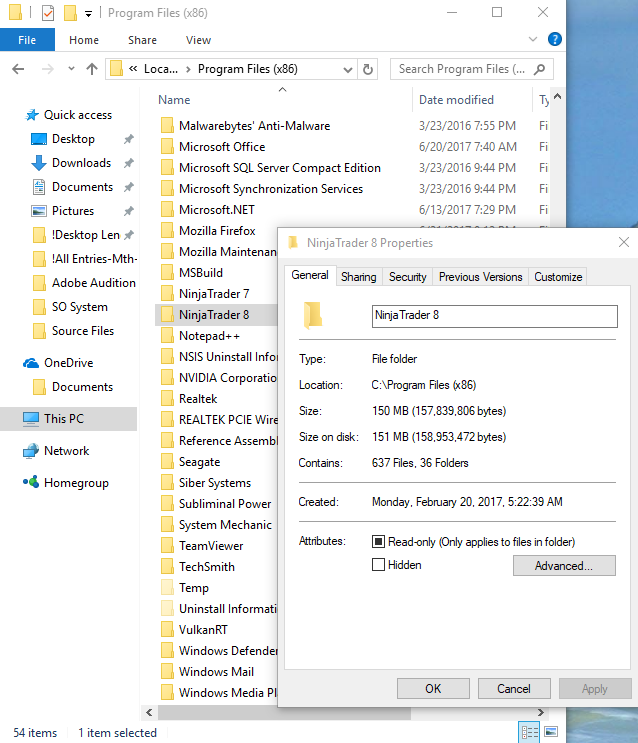Refresh the Program Files (x86) folder
This screenshot has height=743, width=638.
coord(368,69)
